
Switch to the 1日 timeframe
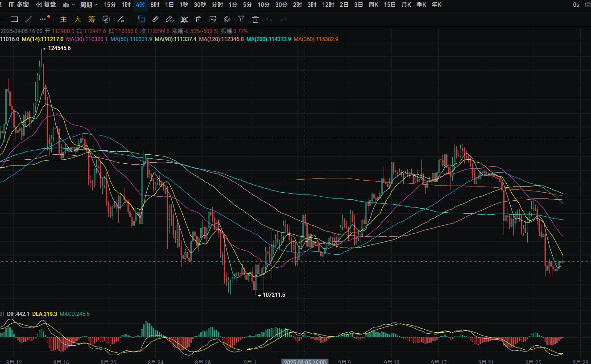pos(169,5)
